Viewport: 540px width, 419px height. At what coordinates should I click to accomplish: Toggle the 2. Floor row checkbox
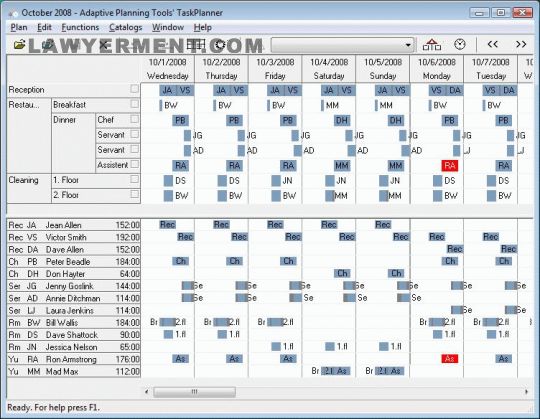coord(135,195)
